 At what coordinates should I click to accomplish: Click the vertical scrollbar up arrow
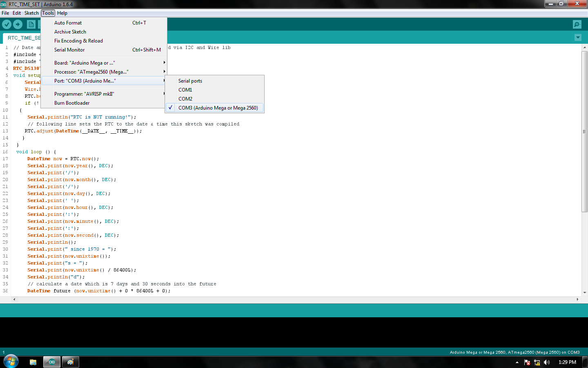point(585,47)
